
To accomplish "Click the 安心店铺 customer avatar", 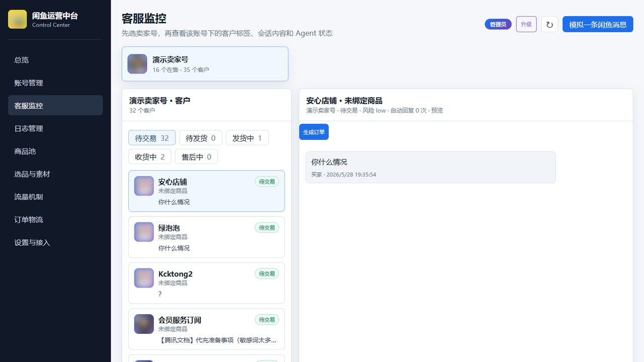I will pos(144,186).
